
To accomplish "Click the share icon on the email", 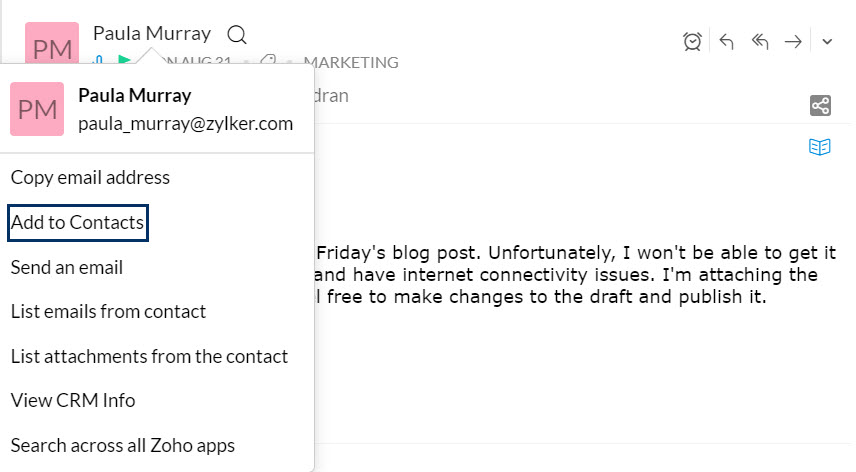I will [820, 105].
